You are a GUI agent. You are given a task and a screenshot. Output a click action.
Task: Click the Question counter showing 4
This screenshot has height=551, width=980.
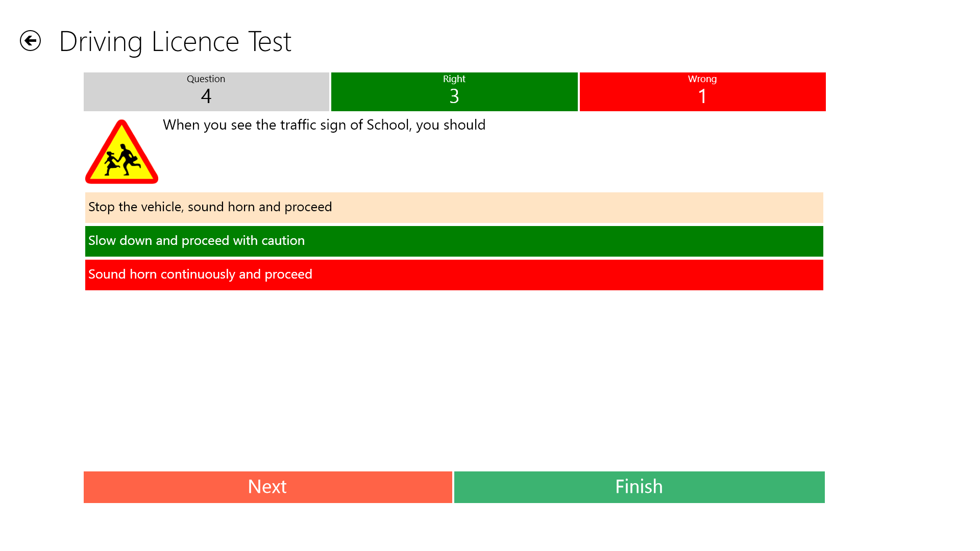tap(206, 92)
